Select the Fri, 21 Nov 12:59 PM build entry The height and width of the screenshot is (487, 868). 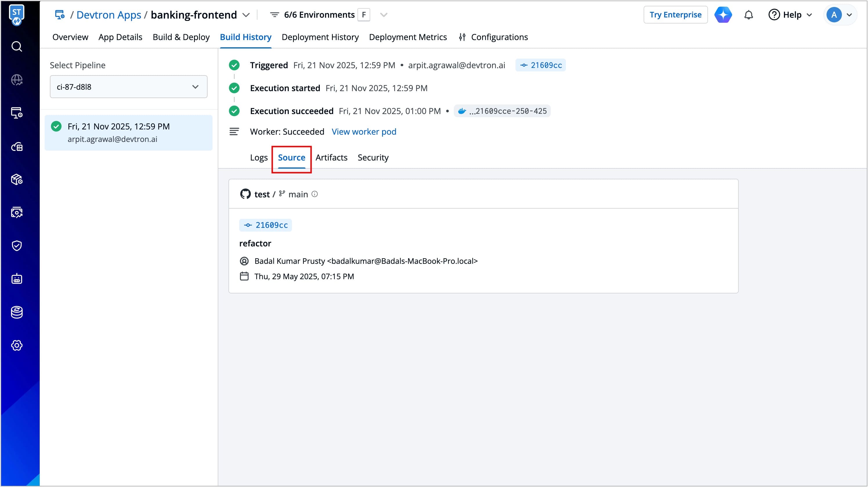pos(128,133)
